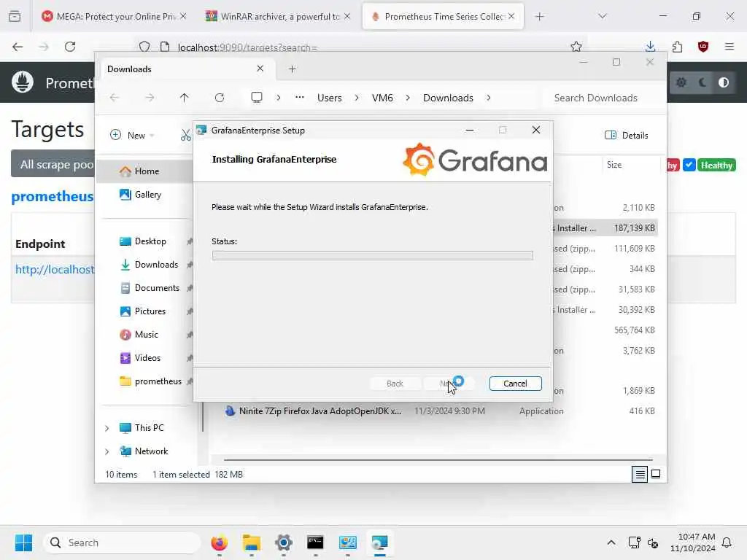
Task: Open All scrape pools dropdown
Action: (53, 164)
